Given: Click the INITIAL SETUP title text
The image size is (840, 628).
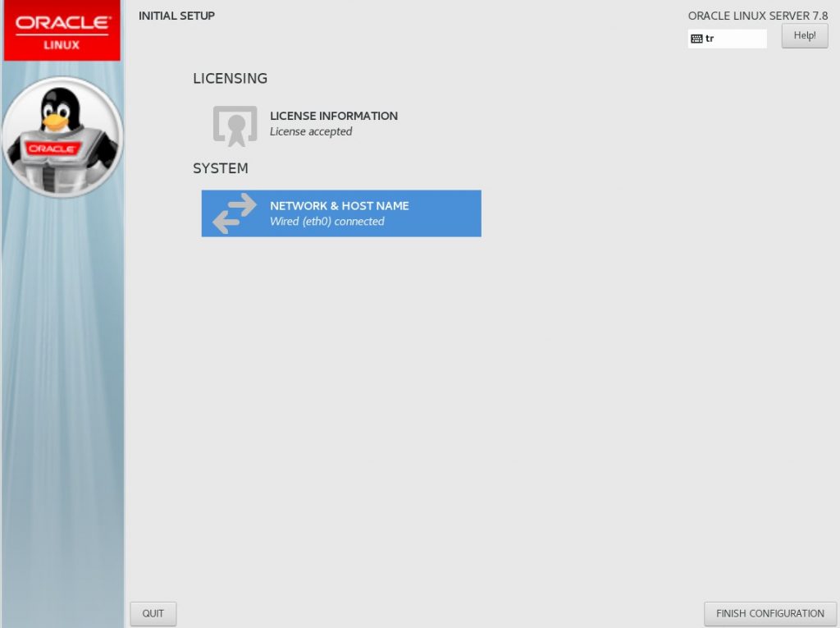Looking at the screenshot, I should pos(177,16).
